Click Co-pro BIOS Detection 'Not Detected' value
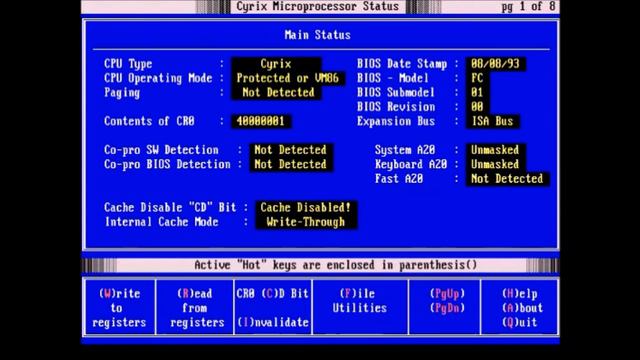The image size is (640, 360). tap(291, 164)
